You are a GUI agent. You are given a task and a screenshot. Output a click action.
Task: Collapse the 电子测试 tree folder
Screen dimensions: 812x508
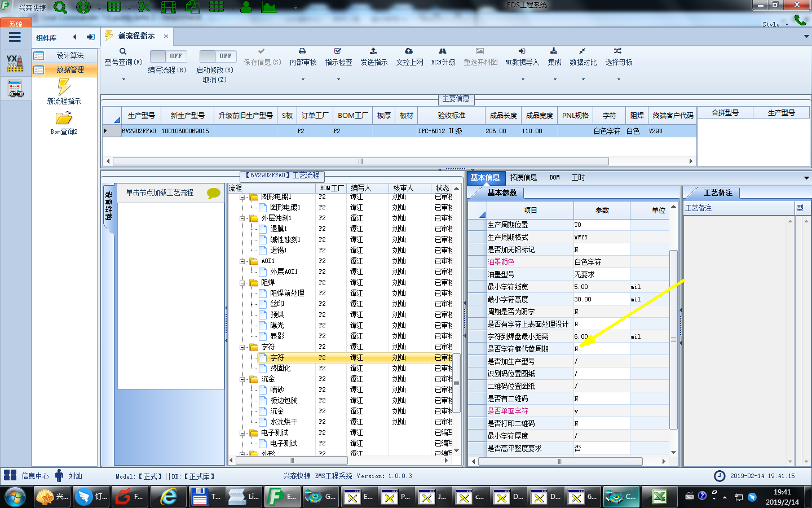[242, 432]
